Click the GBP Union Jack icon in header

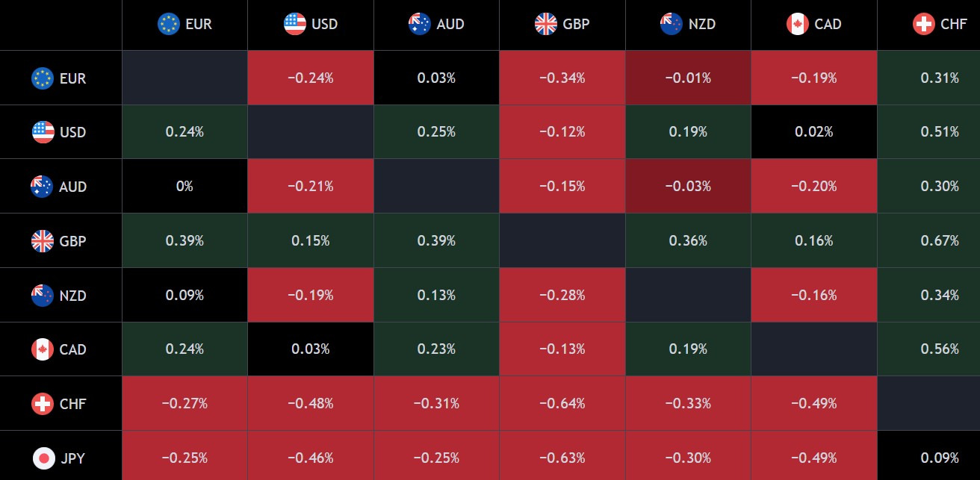546,24
